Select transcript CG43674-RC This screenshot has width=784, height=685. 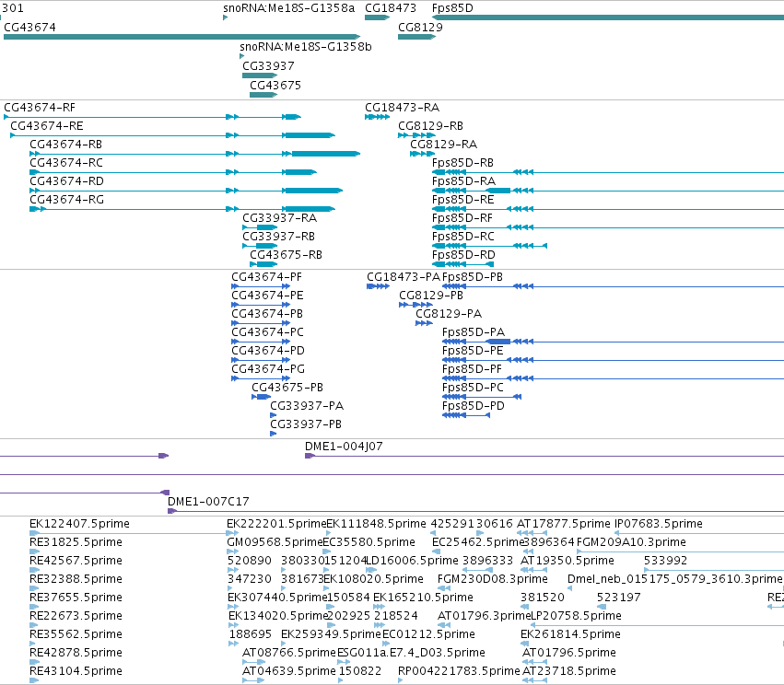(x=173, y=172)
